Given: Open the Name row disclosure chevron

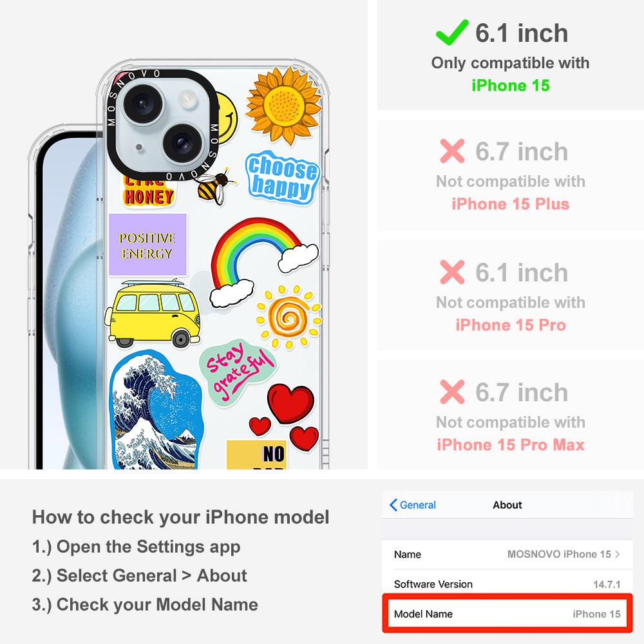Looking at the screenshot, I should click(618, 554).
